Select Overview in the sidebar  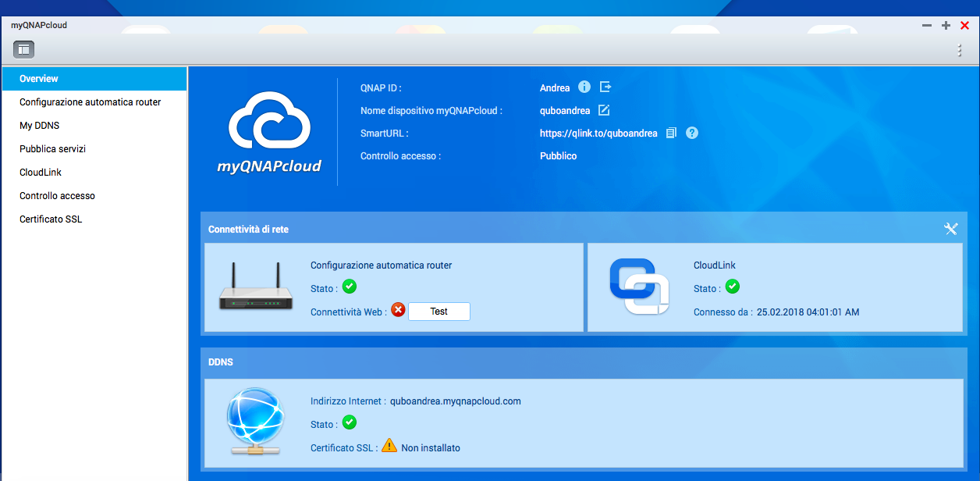click(x=39, y=79)
